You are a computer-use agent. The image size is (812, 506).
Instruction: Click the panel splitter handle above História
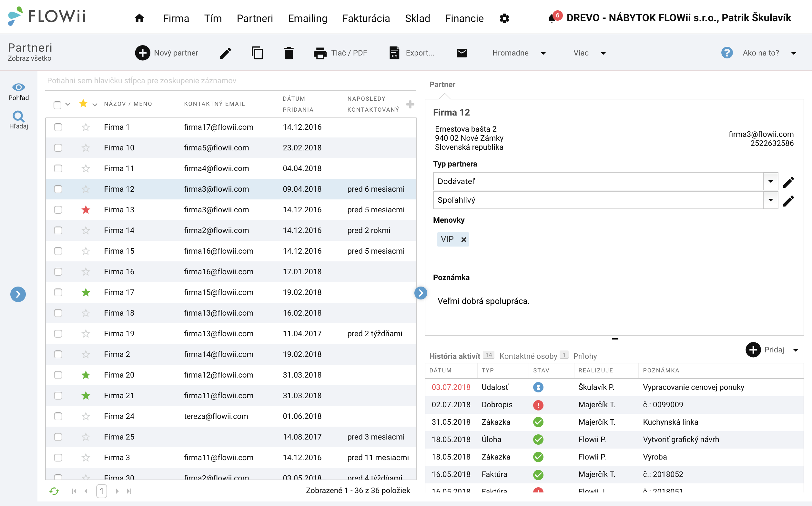pyautogui.click(x=615, y=339)
